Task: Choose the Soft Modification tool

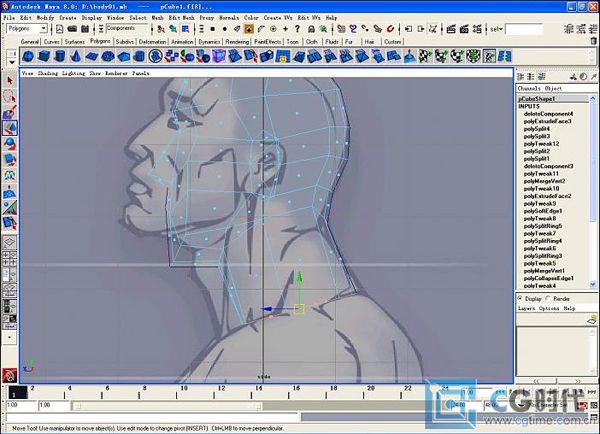Action: pos(10,192)
